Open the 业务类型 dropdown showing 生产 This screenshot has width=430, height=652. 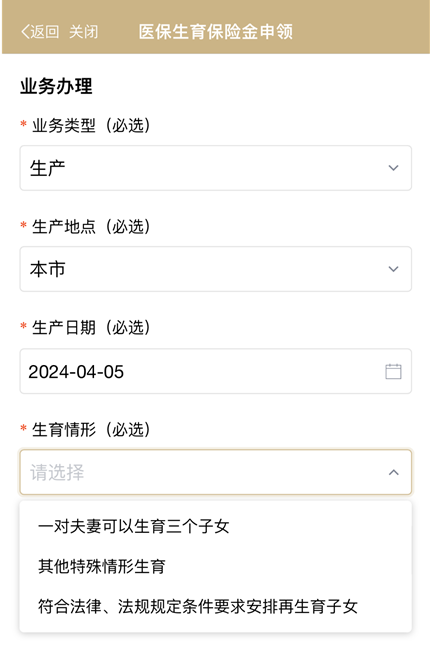pos(215,168)
